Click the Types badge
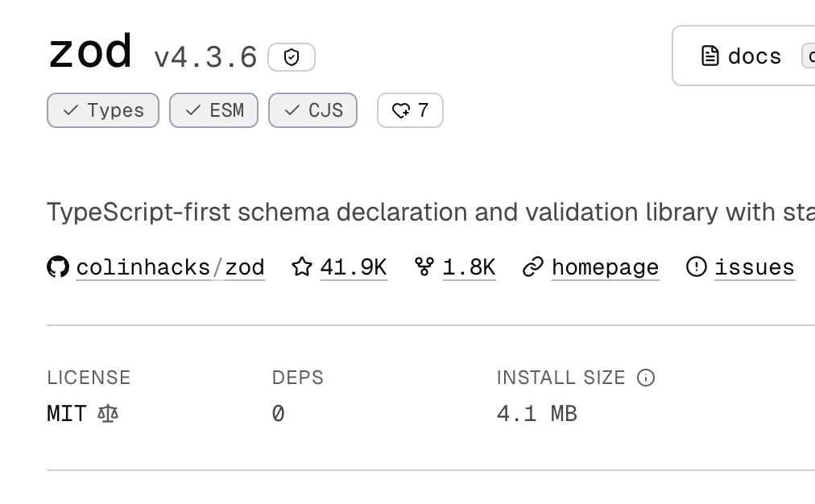The height and width of the screenshot is (504, 815). [x=103, y=110]
